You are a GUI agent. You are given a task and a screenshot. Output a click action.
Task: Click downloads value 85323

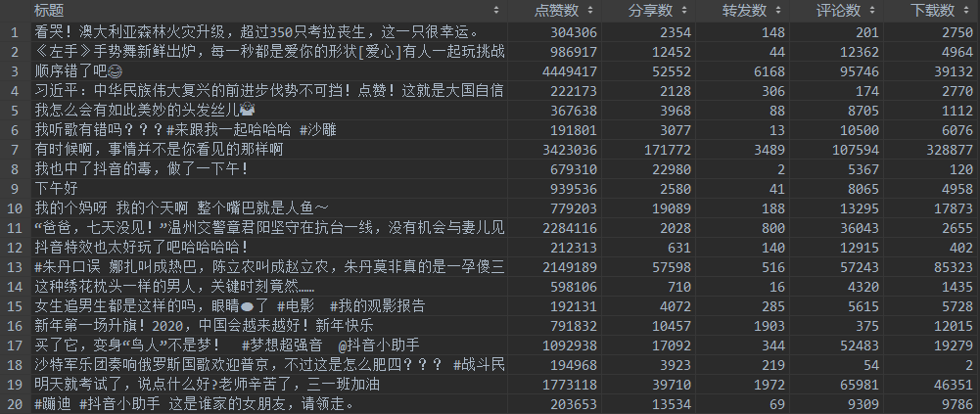(954, 266)
